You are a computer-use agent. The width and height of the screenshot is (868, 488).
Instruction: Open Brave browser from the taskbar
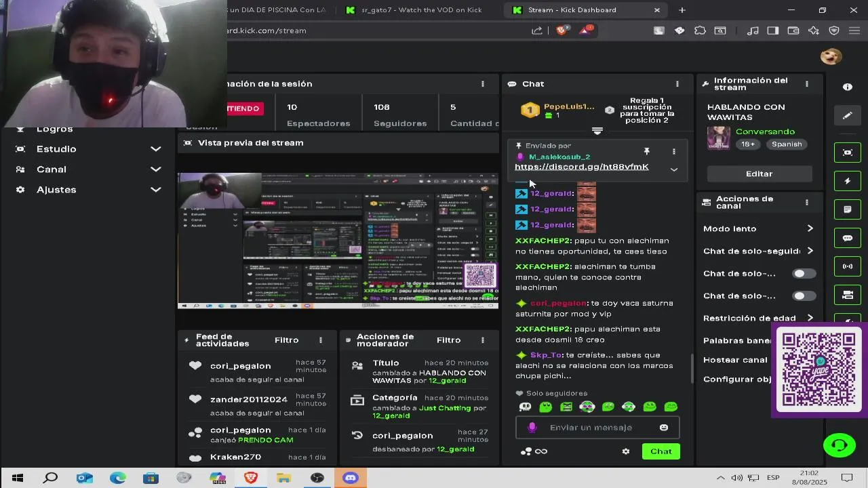click(251, 478)
